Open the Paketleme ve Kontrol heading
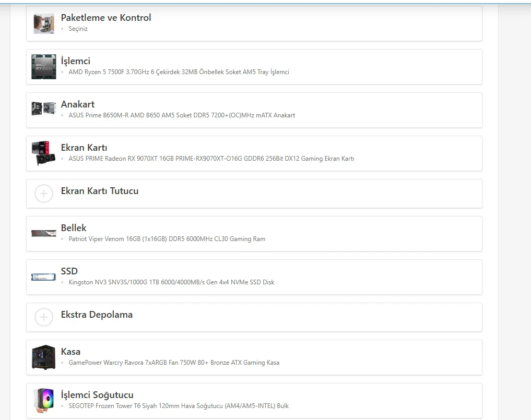The width and height of the screenshot is (531, 420). point(106,18)
